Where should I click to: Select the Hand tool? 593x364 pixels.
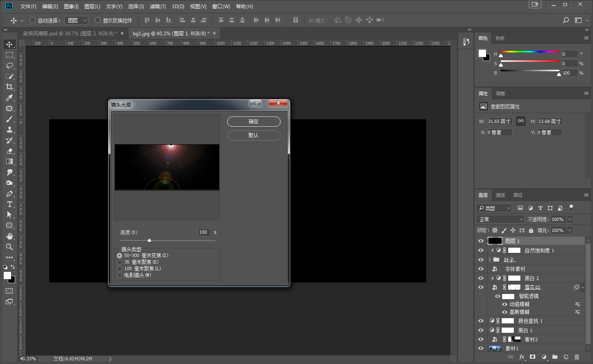click(x=9, y=236)
